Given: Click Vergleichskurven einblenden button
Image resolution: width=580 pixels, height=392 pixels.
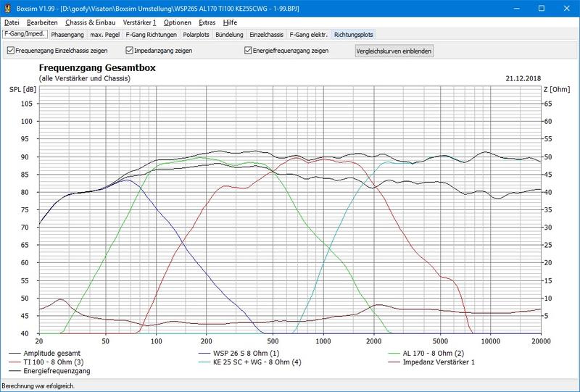Looking at the screenshot, I should coord(394,51).
